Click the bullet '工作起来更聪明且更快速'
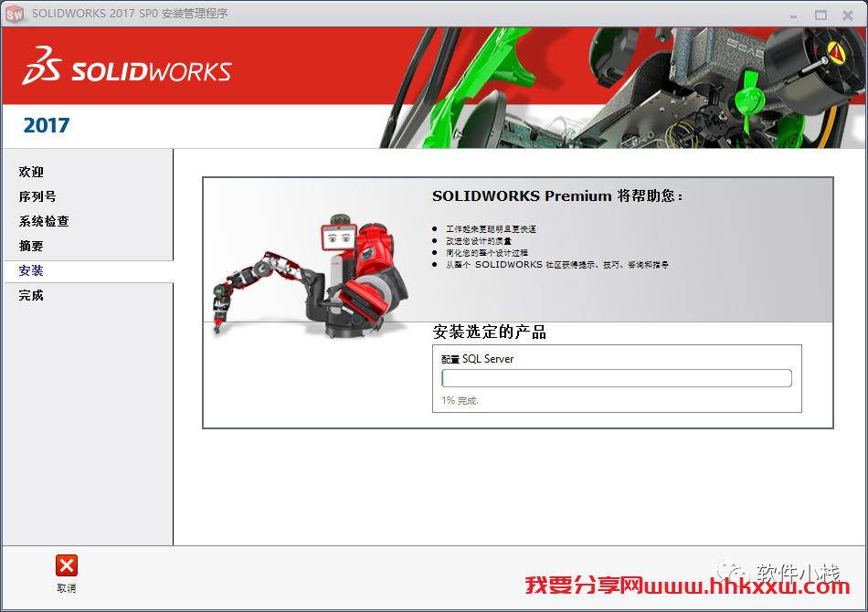 [x=491, y=228]
